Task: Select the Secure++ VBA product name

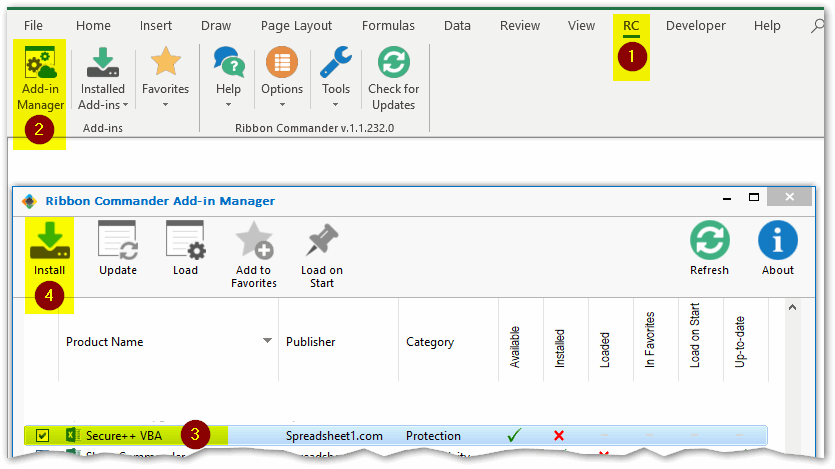Action: point(124,436)
